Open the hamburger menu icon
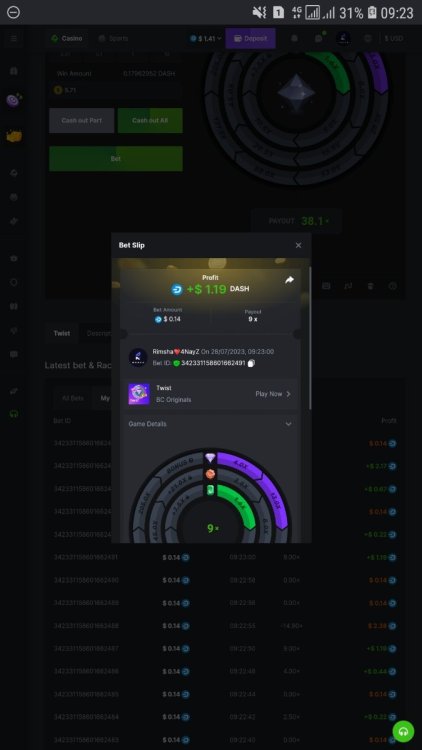 click(x=14, y=38)
